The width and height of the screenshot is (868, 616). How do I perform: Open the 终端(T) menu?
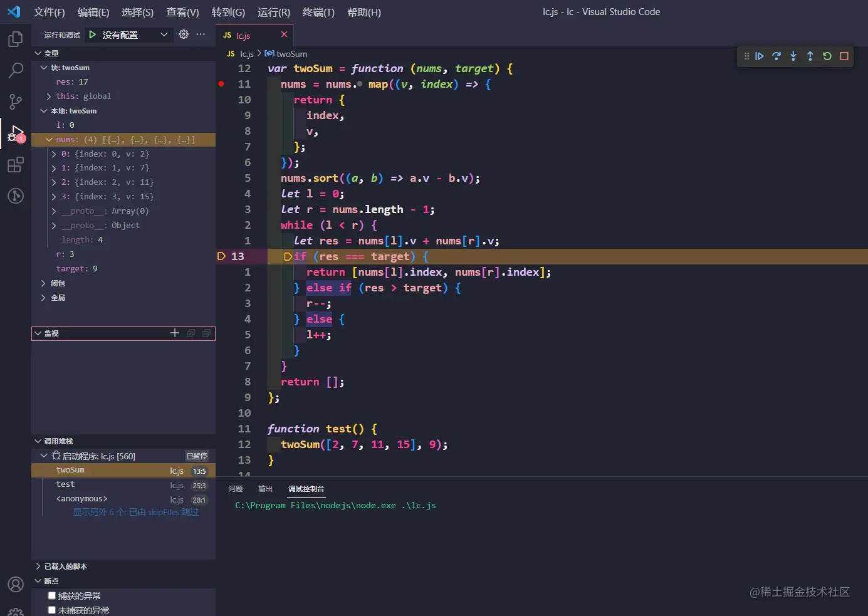[318, 12]
